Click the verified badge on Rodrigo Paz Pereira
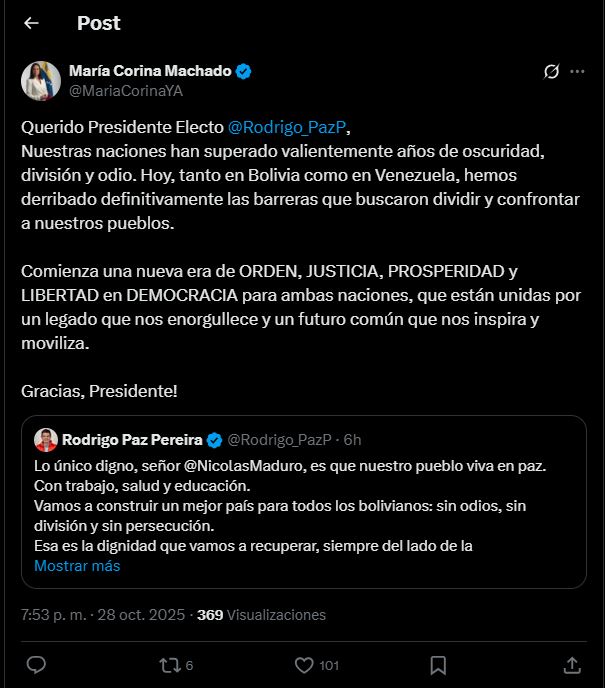This screenshot has height=688, width=605. (214, 440)
